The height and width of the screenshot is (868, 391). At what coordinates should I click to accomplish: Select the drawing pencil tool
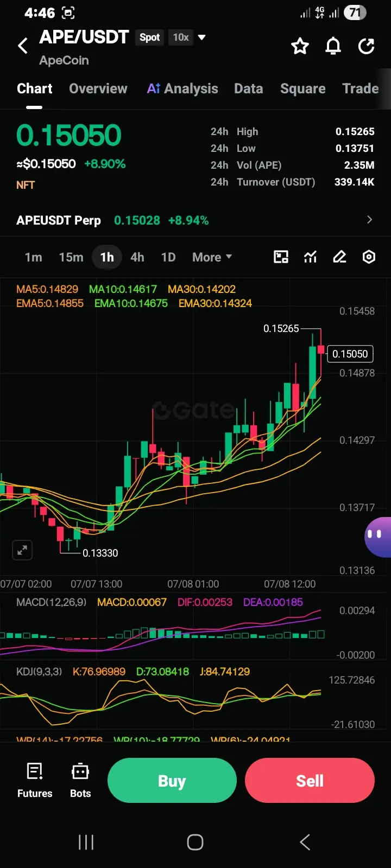(x=339, y=257)
